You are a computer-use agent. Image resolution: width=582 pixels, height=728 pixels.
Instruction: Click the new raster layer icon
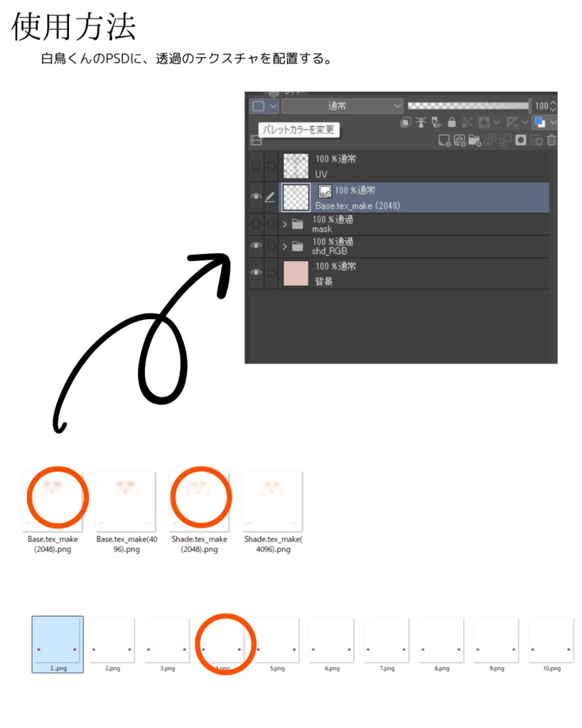444,140
